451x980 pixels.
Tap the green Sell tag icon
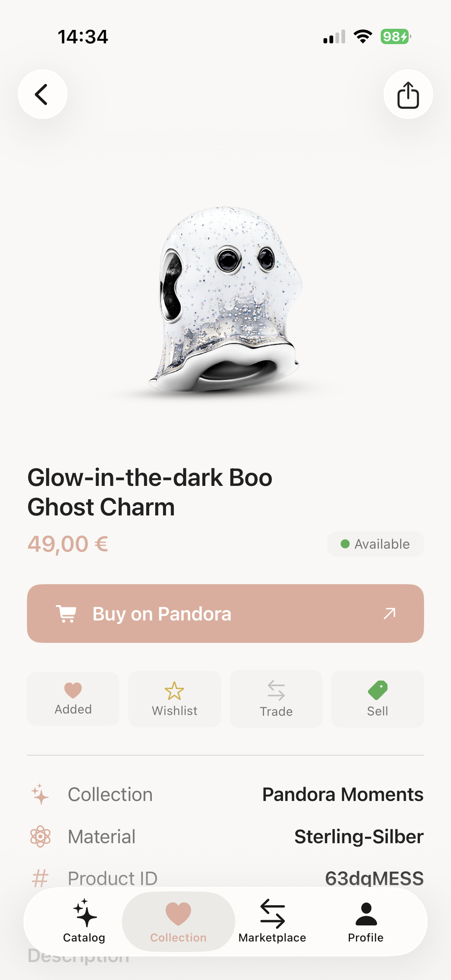pos(378,690)
